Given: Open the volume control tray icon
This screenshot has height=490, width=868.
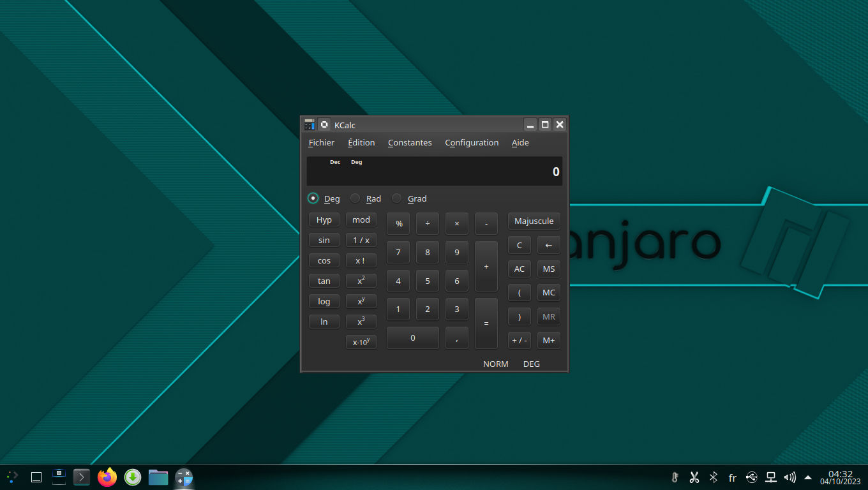Looking at the screenshot, I should pos(790,477).
